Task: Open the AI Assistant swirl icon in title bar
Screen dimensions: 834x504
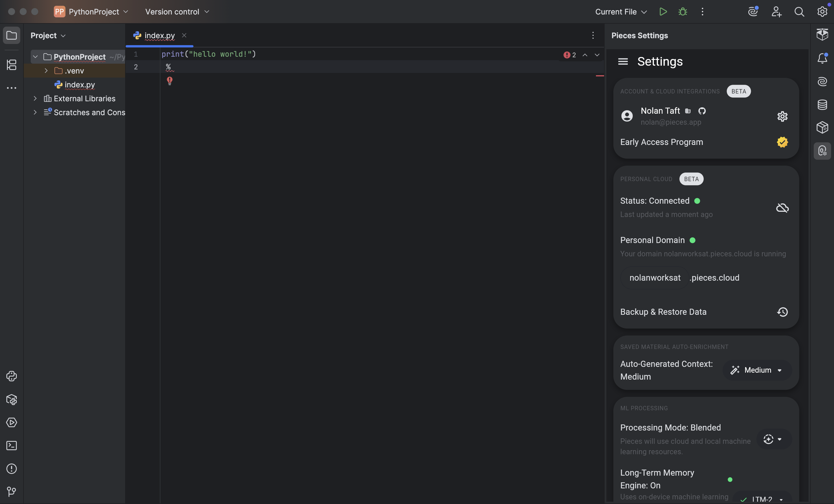Action: [x=753, y=12]
